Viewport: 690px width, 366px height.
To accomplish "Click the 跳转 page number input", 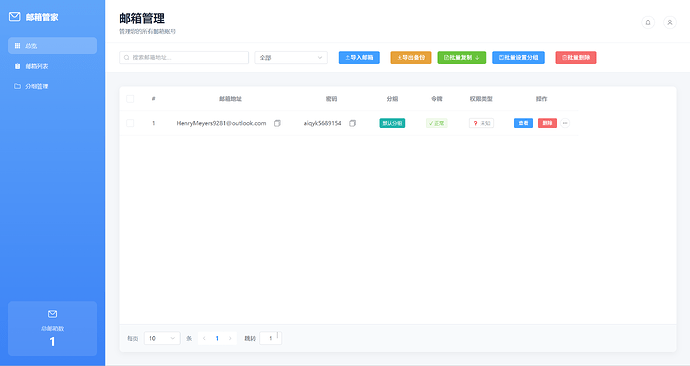I will [x=271, y=338].
